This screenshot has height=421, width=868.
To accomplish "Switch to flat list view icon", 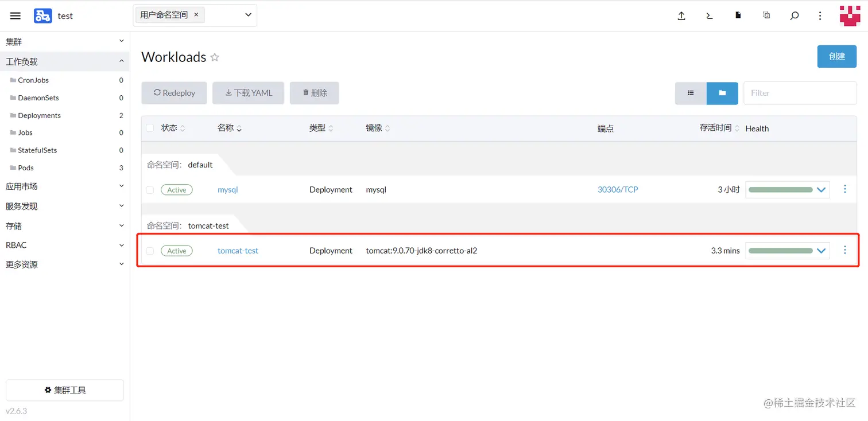I will pos(691,93).
